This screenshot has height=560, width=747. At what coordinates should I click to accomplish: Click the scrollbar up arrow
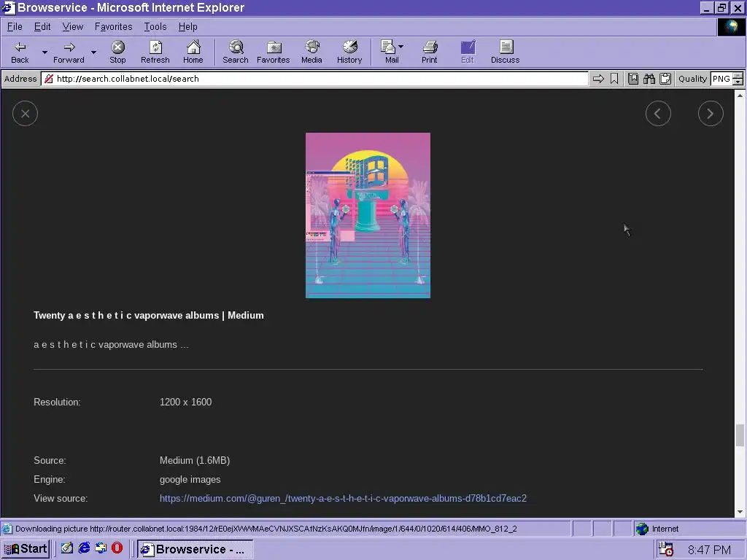[x=740, y=96]
